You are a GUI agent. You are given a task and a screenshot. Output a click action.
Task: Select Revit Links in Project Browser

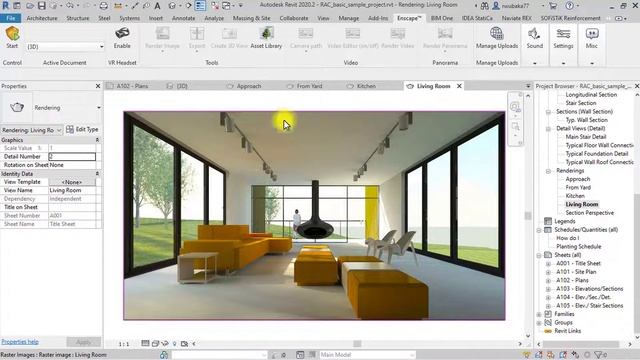[x=568, y=331]
